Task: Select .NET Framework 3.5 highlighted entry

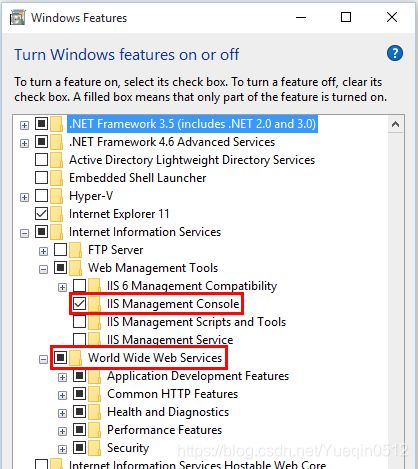Action: (x=192, y=124)
